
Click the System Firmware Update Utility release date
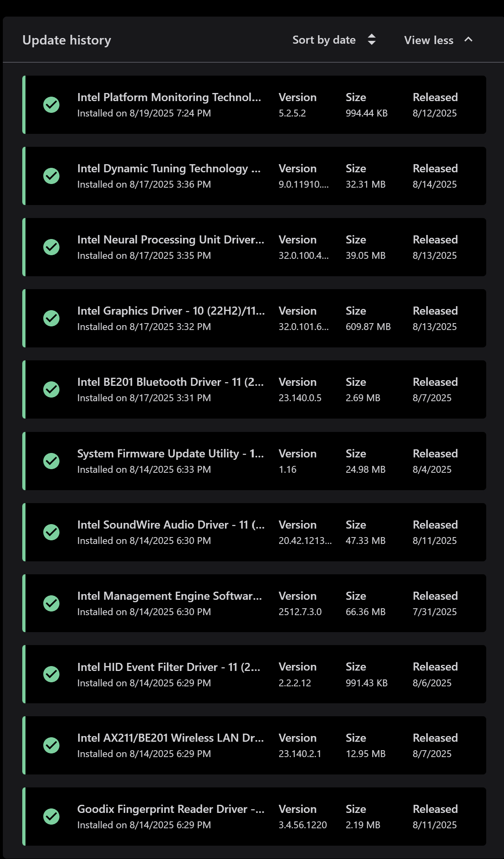[432, 470]
